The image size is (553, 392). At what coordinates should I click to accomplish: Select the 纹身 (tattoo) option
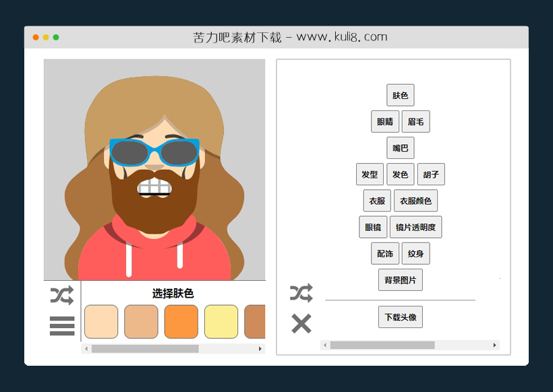(416, 253)
